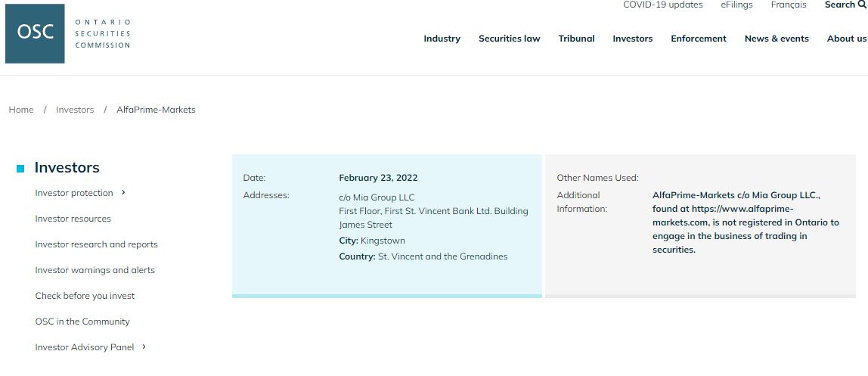This screenshot has height=376, width=868.
Task: Go to Investors breadcrumb
Action: pyautogui.click(x=75, y=110)
